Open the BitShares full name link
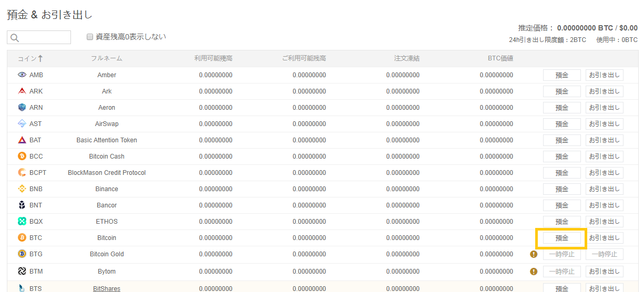Screen dimensions: 644x292 coord(106,288)
